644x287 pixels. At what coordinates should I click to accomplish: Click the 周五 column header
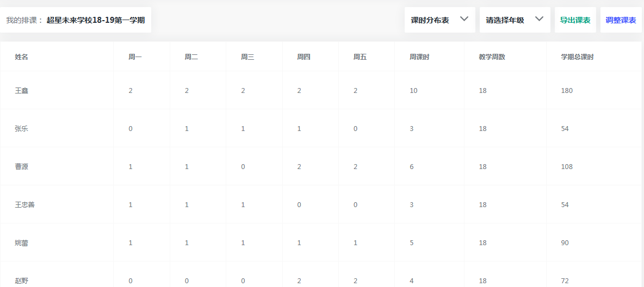pyautogui.click(x=360, y=57)
